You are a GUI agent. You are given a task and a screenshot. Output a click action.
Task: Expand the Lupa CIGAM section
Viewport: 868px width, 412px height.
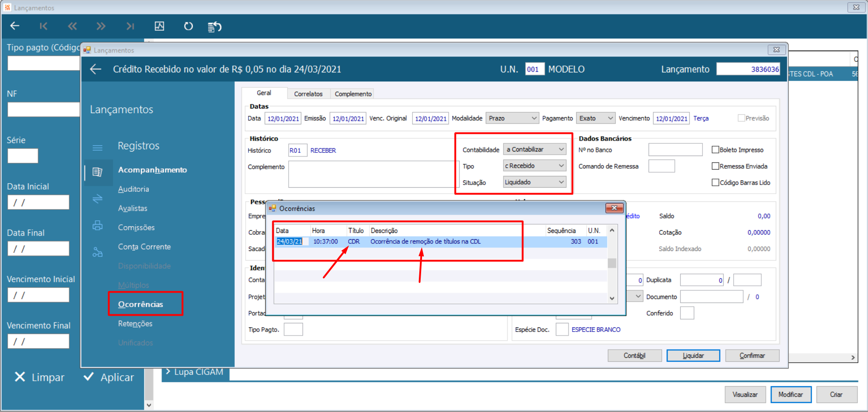[x=195, y=372]
